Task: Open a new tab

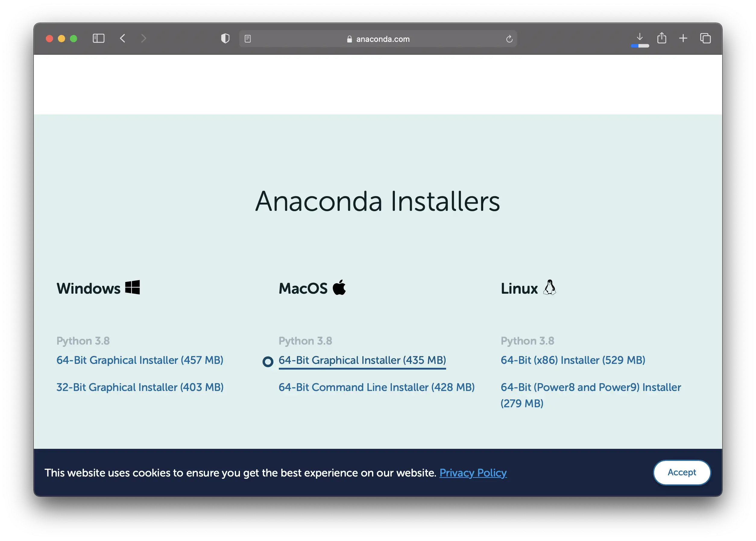Action: coord(683,39)
